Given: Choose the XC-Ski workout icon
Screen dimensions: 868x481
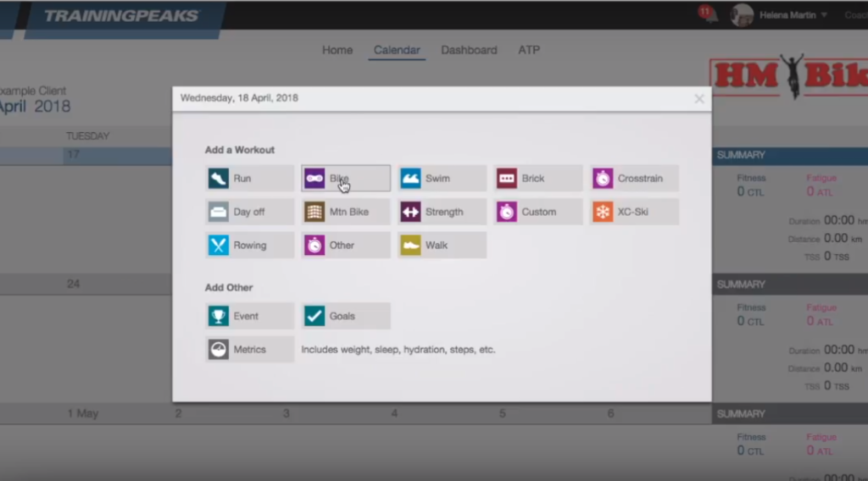Looking at the screenshot, I should click(x=603, y=212).
